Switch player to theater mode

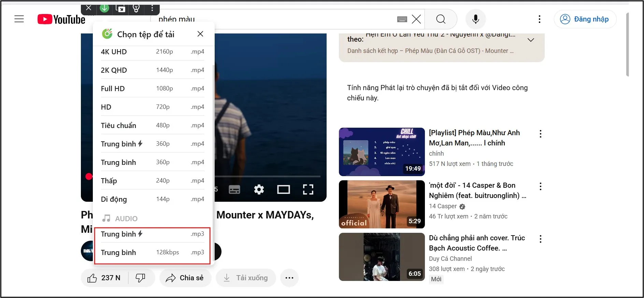click(283, 189)
